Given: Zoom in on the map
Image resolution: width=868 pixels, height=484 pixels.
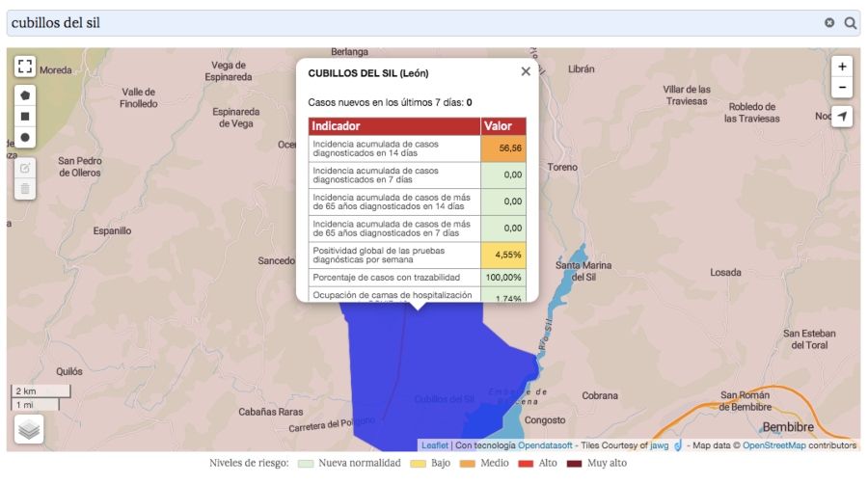Looking at the screenshot, I should click(x=842, y=67).
